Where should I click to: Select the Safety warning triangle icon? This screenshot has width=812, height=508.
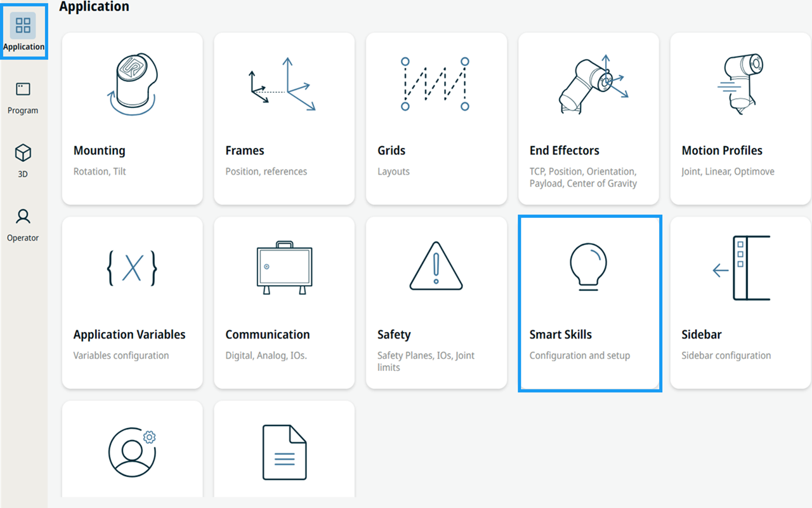pyautogui.click(x=436, y=266)
